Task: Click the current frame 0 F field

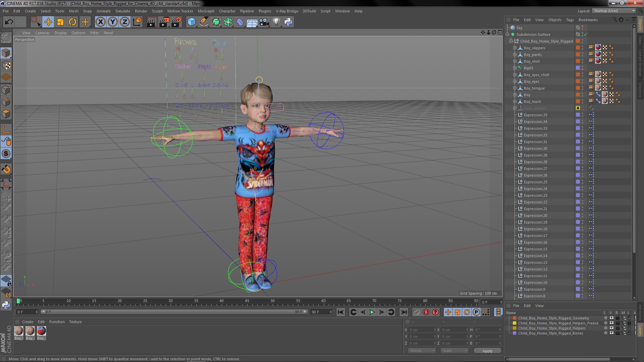Action: pyautogui.click(x=491, y=302)
